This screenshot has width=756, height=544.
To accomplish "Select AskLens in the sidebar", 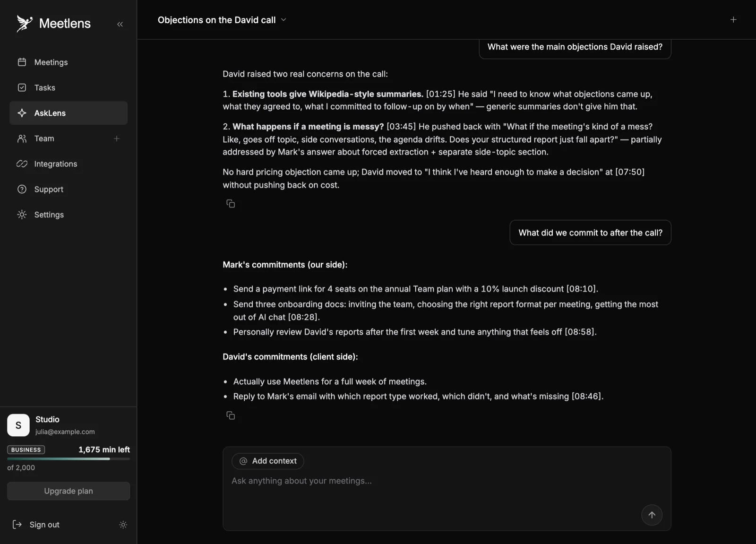I will coord(69,113).
